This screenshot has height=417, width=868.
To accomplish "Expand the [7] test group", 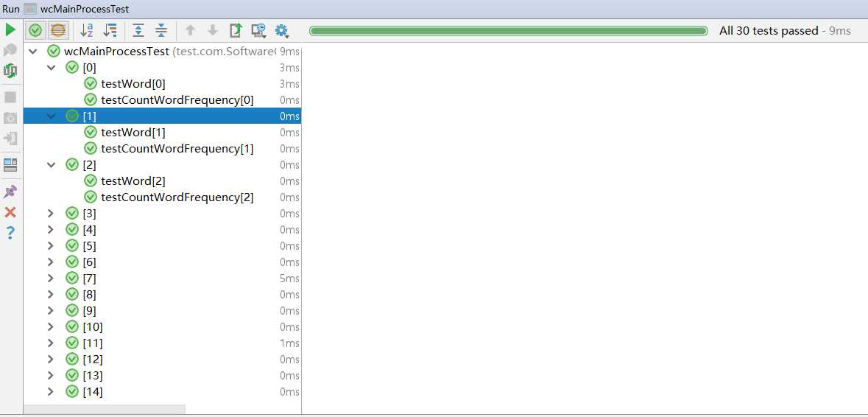I will pos(51,278).
